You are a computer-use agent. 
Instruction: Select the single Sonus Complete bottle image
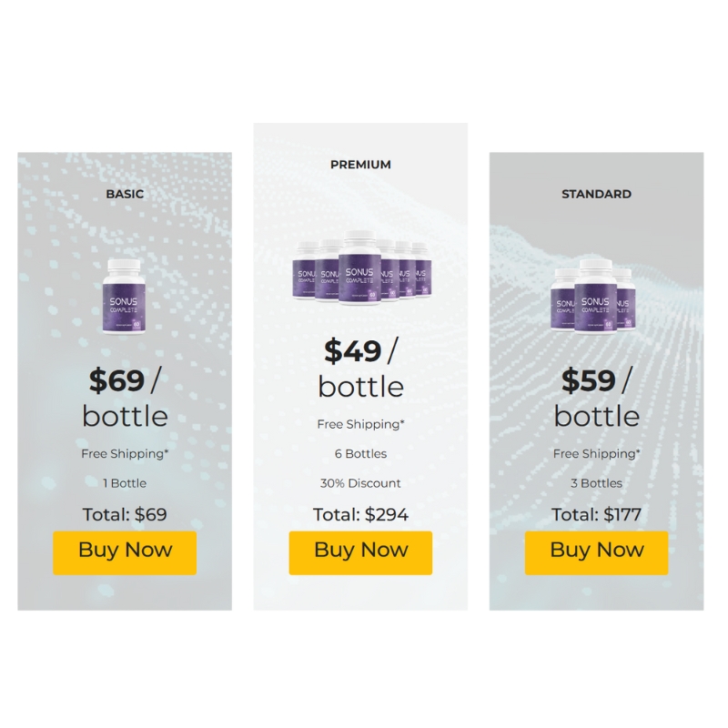coord(124,297)
